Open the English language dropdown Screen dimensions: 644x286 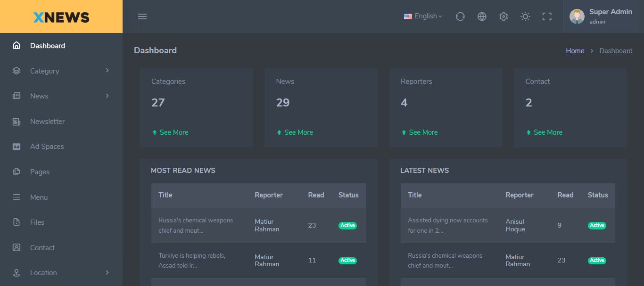423,16
